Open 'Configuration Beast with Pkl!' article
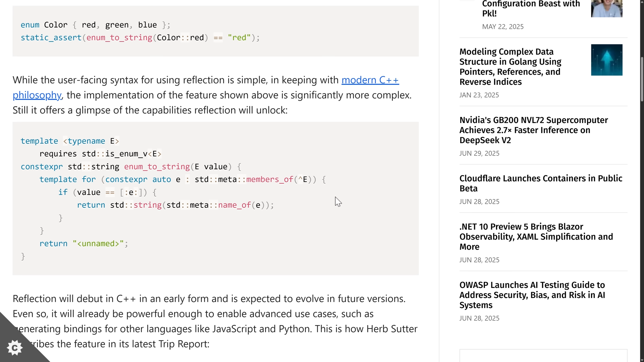Viewport: 644px width, 362px height. coord(531,9)
